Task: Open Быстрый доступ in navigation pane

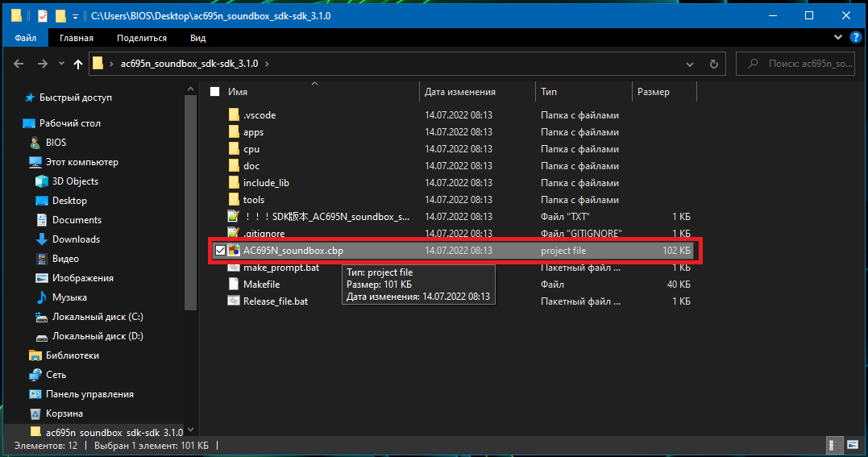Action: (x=75, y=98)
